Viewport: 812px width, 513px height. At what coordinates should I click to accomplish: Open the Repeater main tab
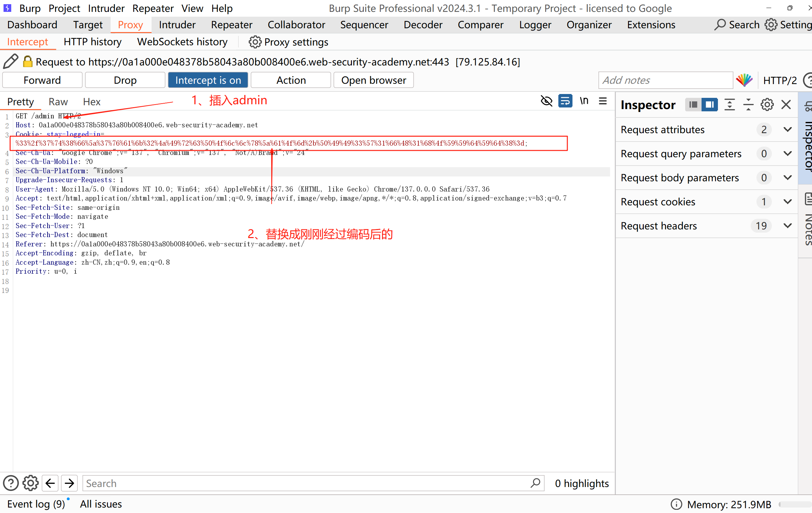[x=231, y=25]
